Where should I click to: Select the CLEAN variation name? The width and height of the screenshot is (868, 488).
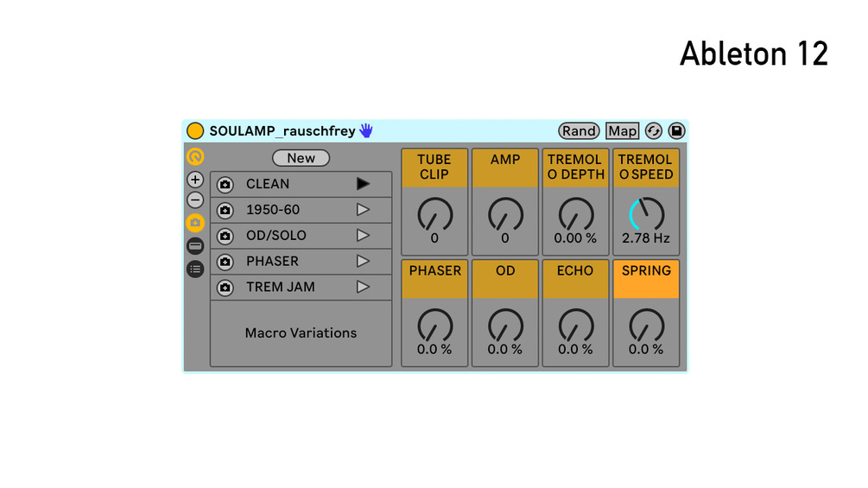coord(268,184)
